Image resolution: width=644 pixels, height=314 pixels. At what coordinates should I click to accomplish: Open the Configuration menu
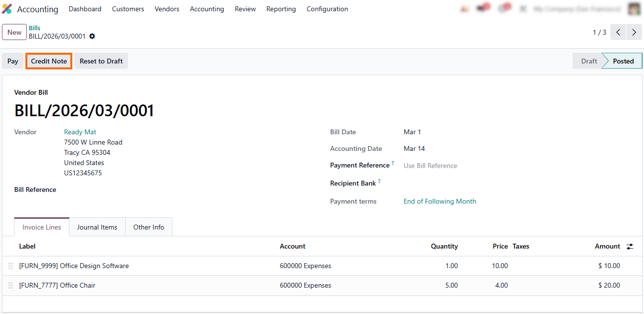coord(327,9)
